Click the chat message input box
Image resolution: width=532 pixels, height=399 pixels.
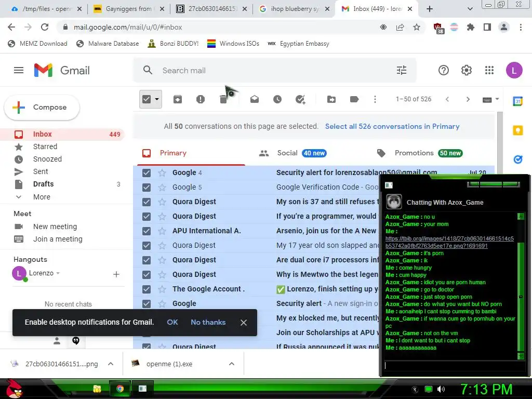coord(454,365)
